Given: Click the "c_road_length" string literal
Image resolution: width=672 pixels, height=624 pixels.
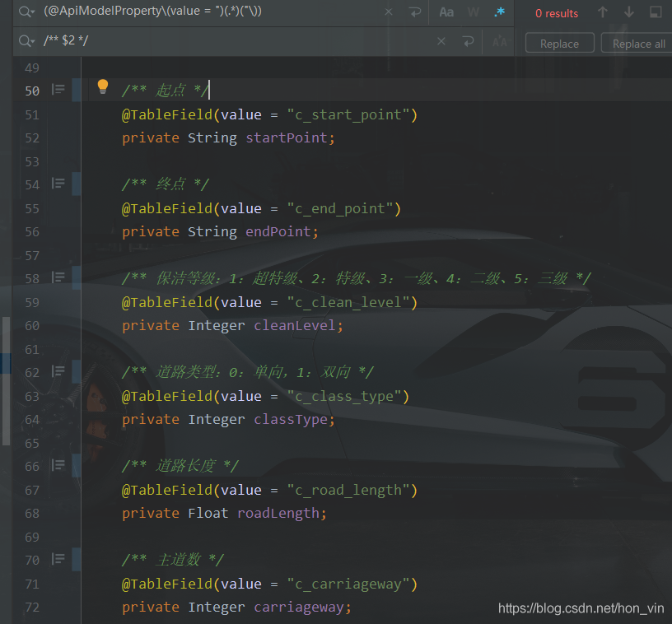Looking at the screenshot, I should pos(348,490).
